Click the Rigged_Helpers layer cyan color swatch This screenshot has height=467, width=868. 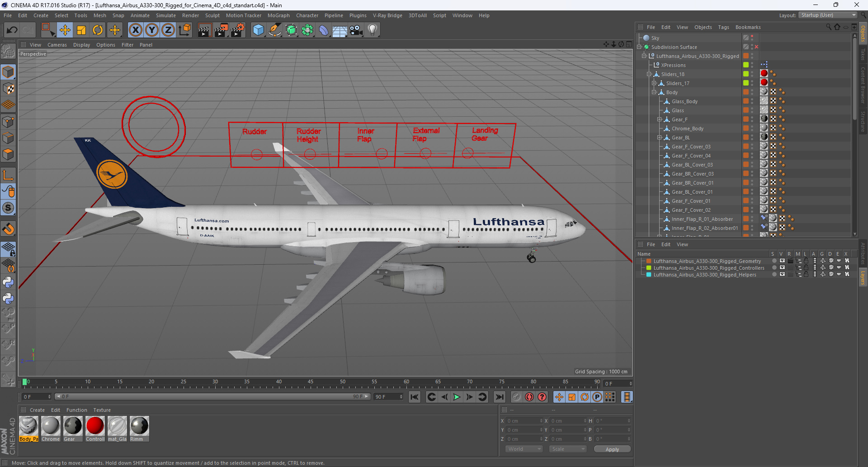click(x=649, y=275)
